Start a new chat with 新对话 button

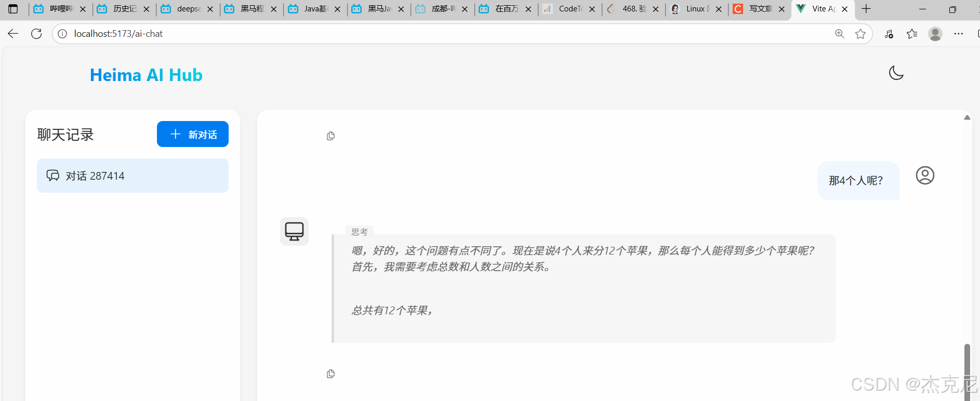(193, 134)
